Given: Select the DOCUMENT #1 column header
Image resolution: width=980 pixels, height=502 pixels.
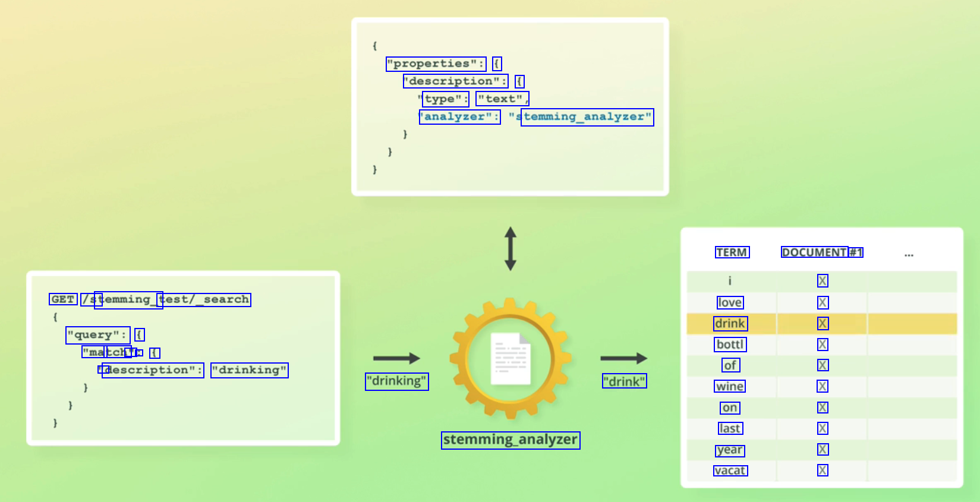Looking at the screenshot, I should pos(821,252).
